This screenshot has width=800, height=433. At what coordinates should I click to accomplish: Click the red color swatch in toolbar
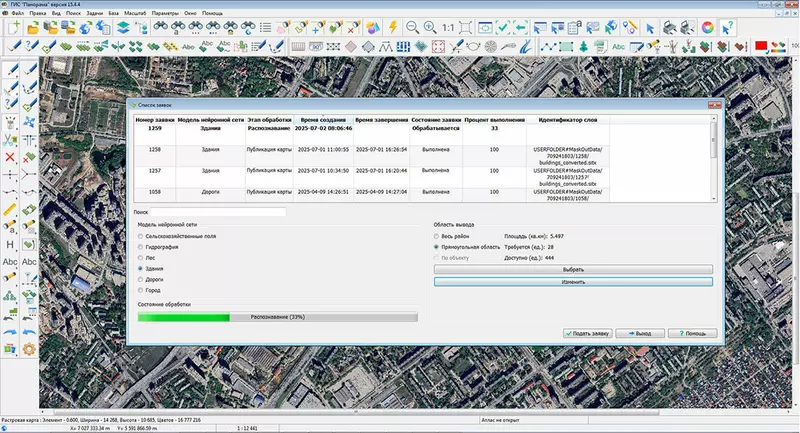(761, 45)
